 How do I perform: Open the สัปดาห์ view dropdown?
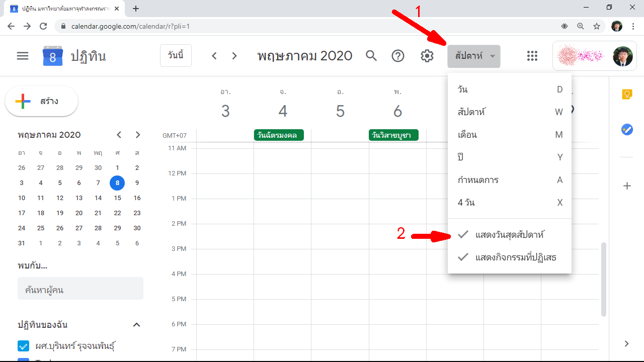tap(474, 56)
